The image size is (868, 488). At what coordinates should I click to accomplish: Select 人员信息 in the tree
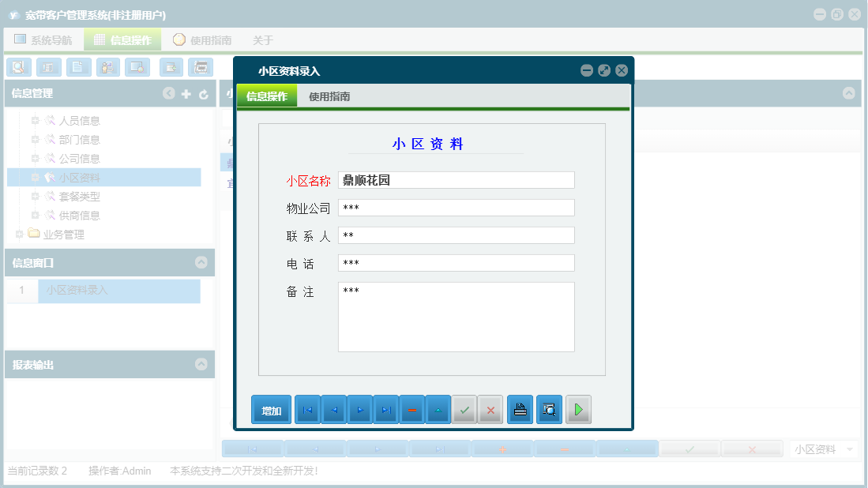(x=79, y=121)
